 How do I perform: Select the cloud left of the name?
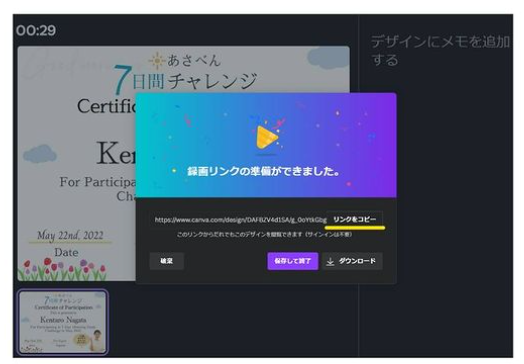[40, 154]
